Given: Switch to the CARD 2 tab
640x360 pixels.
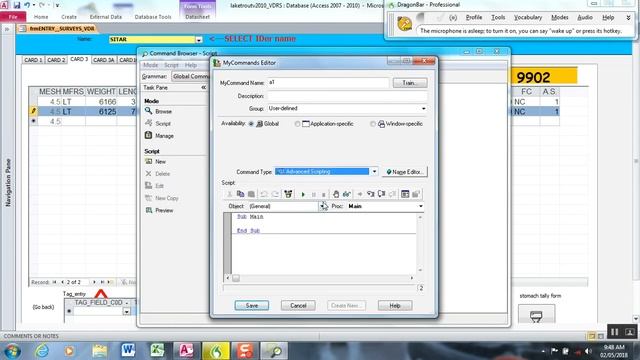Looking at the screenshot, I should point(56,60).
